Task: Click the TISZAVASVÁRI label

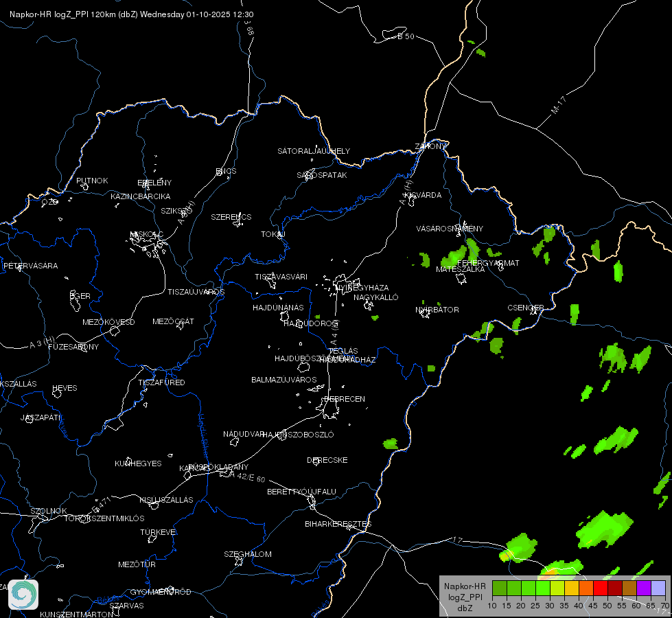Action: point(281,277)
